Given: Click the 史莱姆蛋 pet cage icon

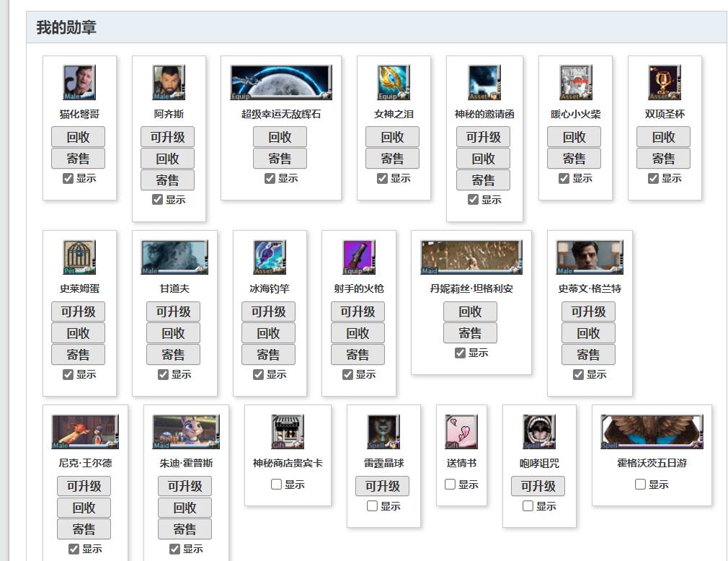Looking at the screenshot, I should (79, 257).
